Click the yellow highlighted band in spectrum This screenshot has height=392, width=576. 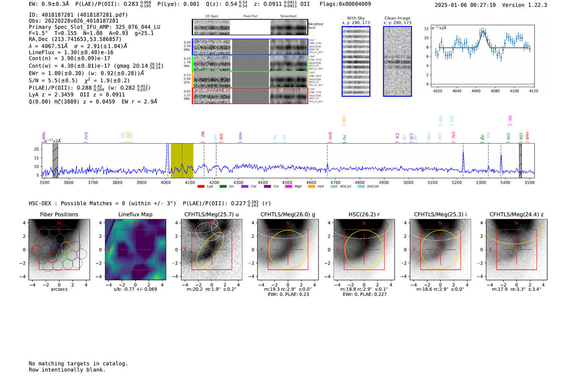point(182,160)
